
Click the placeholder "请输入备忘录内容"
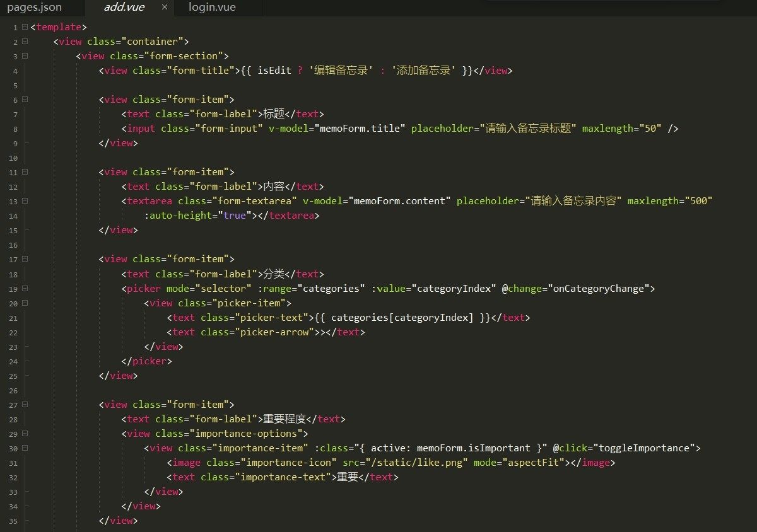click(x=573, y=201)
